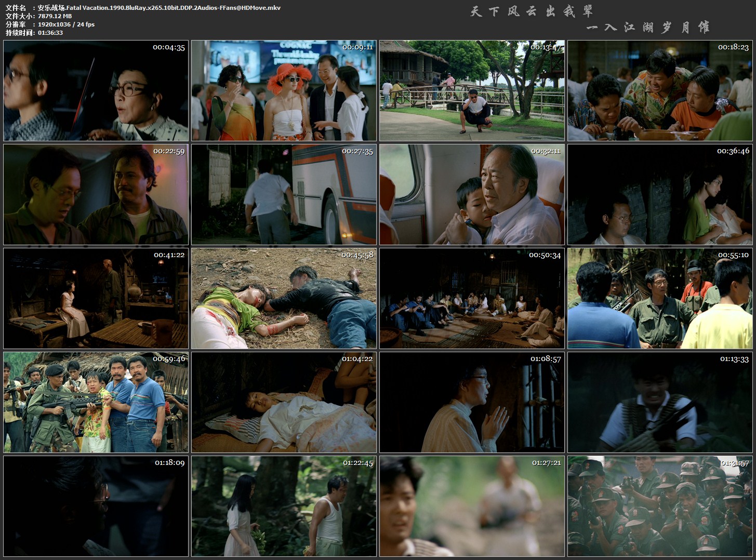Click the 00:41:22 hut interior frame
Viewport: 756px width, 560px height.
click(x=96, y=298)
